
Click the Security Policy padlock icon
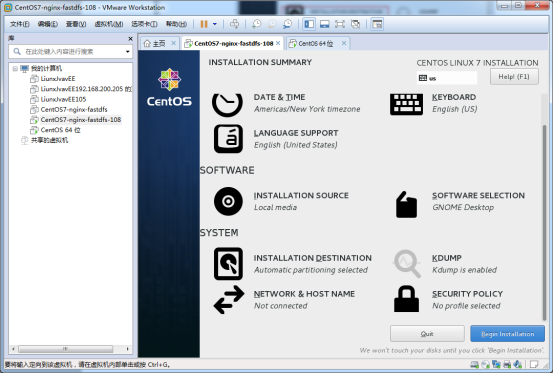(x=406, y=299)
